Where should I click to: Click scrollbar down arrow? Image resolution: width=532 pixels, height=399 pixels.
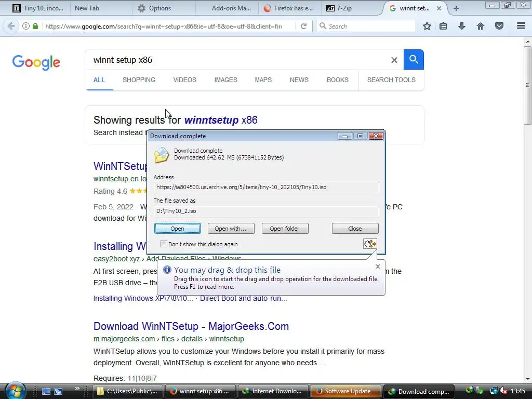527,379
